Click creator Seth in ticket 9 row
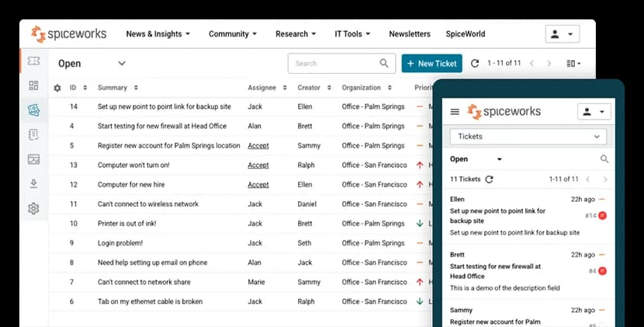The width and height of the screenshot is (644, 327). click(x=304, y=243)
